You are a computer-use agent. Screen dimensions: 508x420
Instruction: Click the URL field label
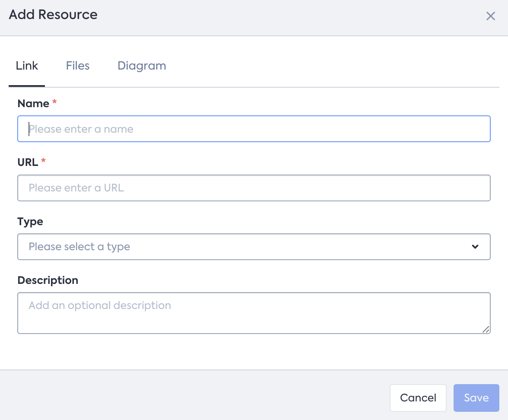28,162
